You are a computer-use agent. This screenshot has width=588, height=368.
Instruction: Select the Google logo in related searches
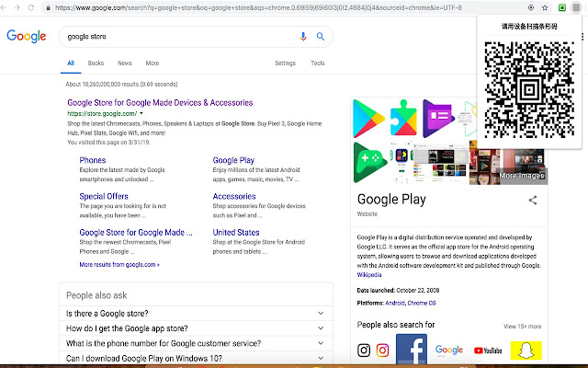449,350
